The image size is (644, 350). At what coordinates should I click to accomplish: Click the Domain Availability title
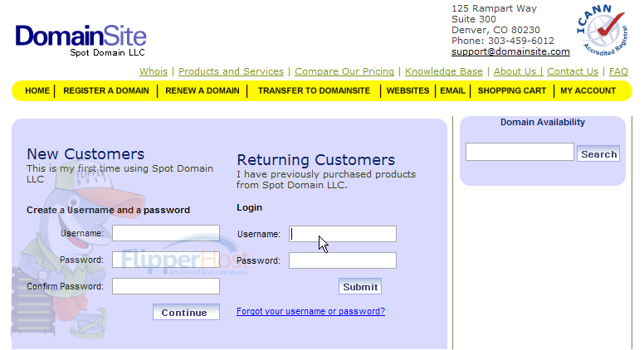543,122
